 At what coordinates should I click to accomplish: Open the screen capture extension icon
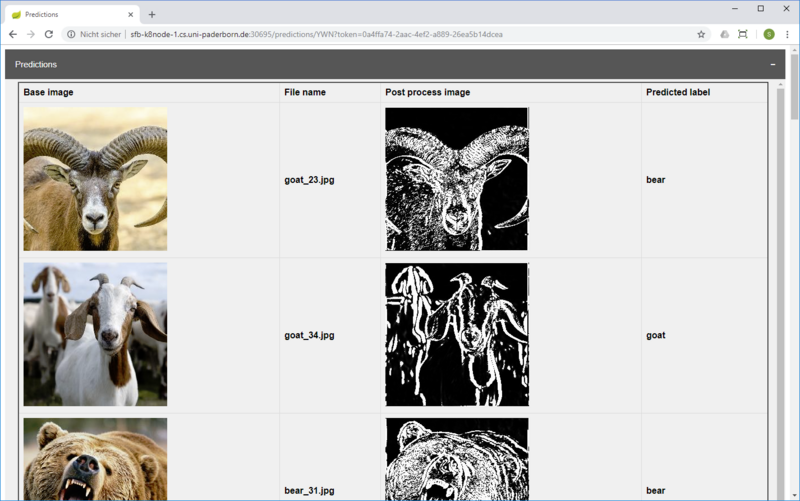click(x=743, y=34)
